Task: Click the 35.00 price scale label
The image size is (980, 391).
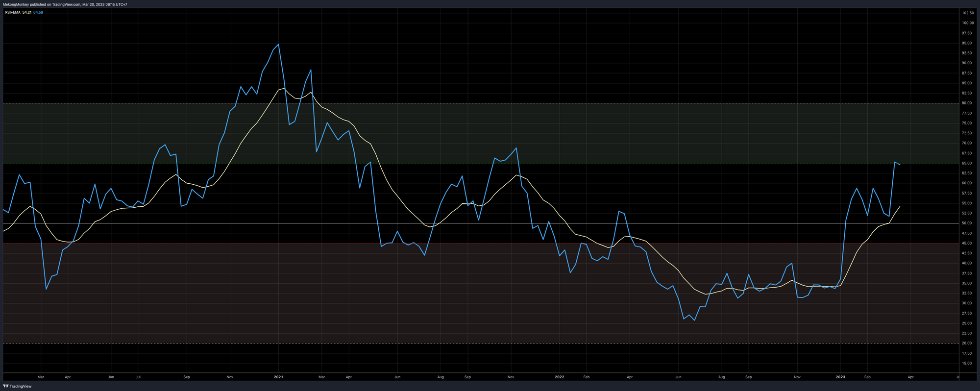Action: coord(967,283)
